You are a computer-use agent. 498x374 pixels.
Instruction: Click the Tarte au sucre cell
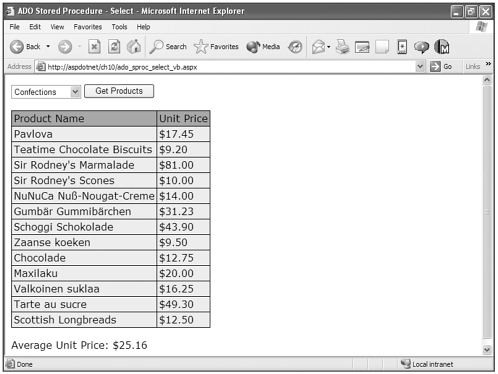pyautogui.click(x=84, y=304)
